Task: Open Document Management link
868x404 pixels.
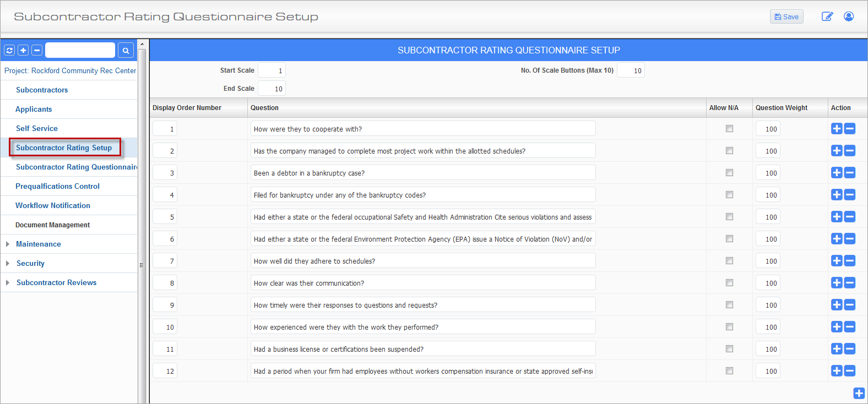Action: (53, 225)
